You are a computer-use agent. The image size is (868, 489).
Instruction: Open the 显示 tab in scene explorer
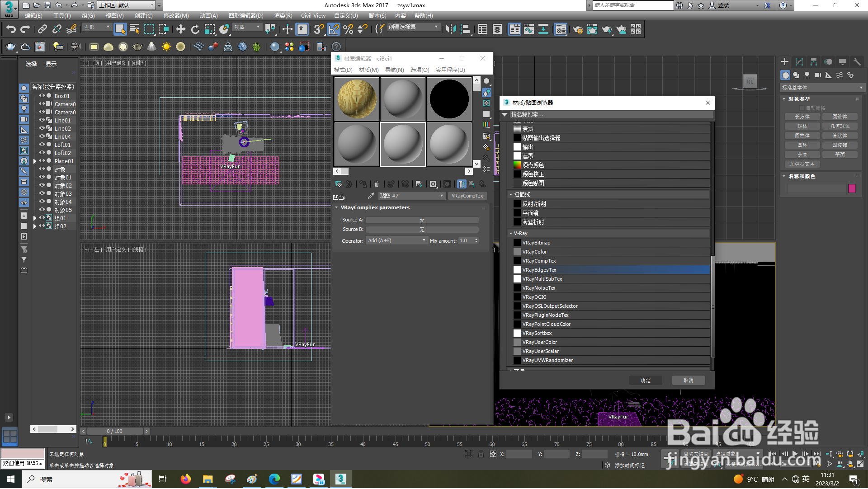click(x=51, y=64)
